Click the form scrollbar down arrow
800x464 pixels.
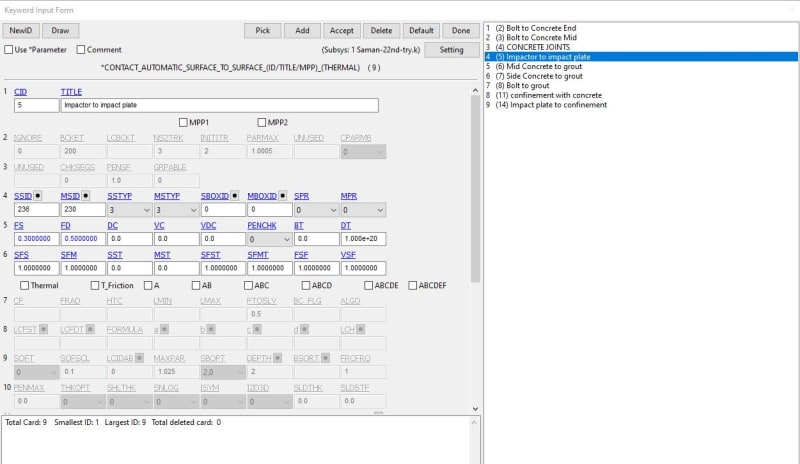pos(475,409)
